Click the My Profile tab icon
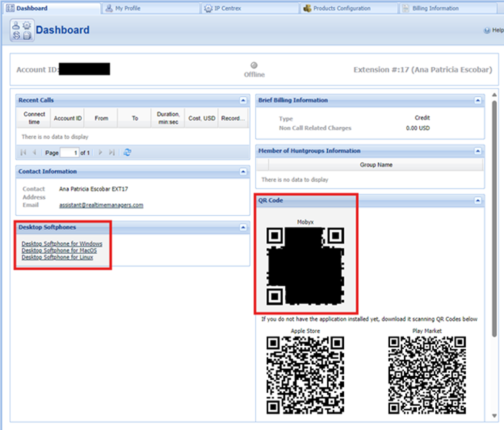This screenshot has width=504, height=430. (109, 8)
